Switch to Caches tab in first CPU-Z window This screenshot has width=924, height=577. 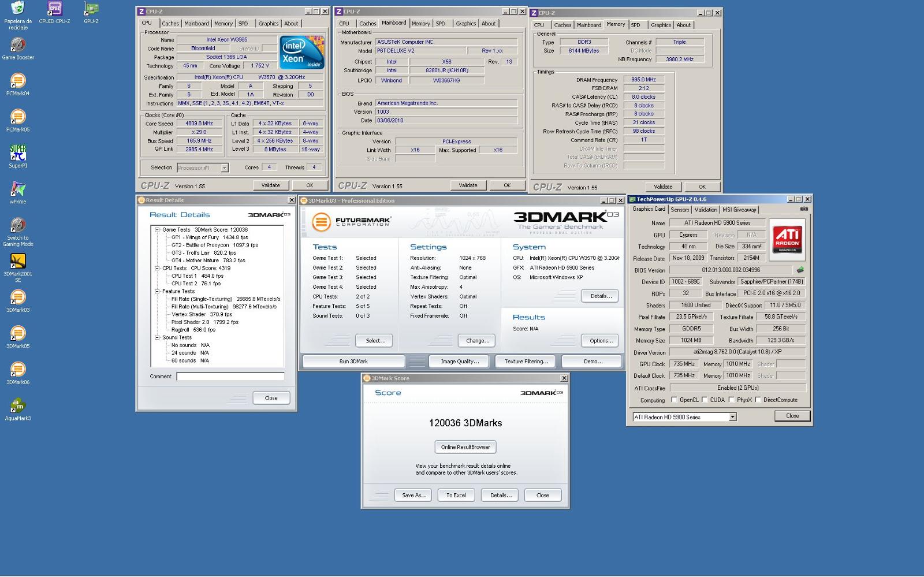[170, 24]
